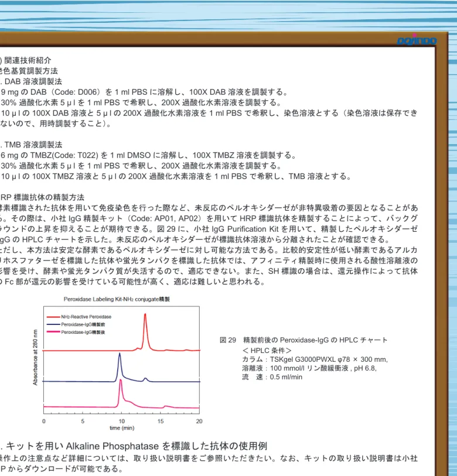
Task: Click the time (min) axis label
Action: tap(122, 428)
